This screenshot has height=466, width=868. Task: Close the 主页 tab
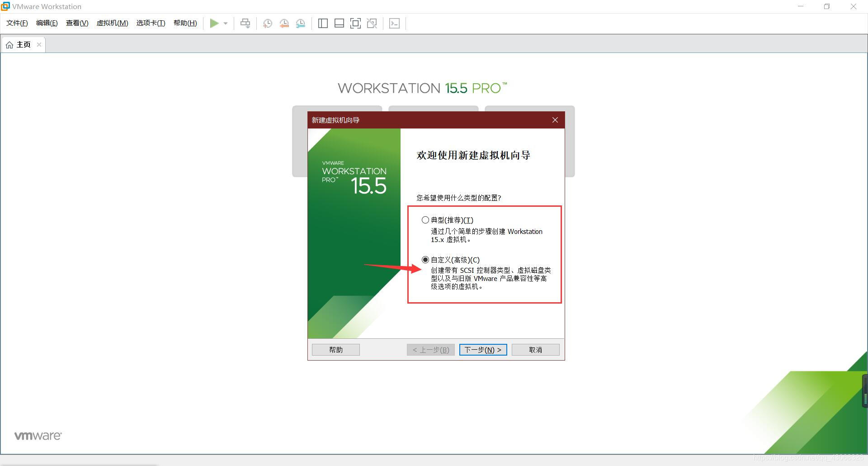pos(39,44)
